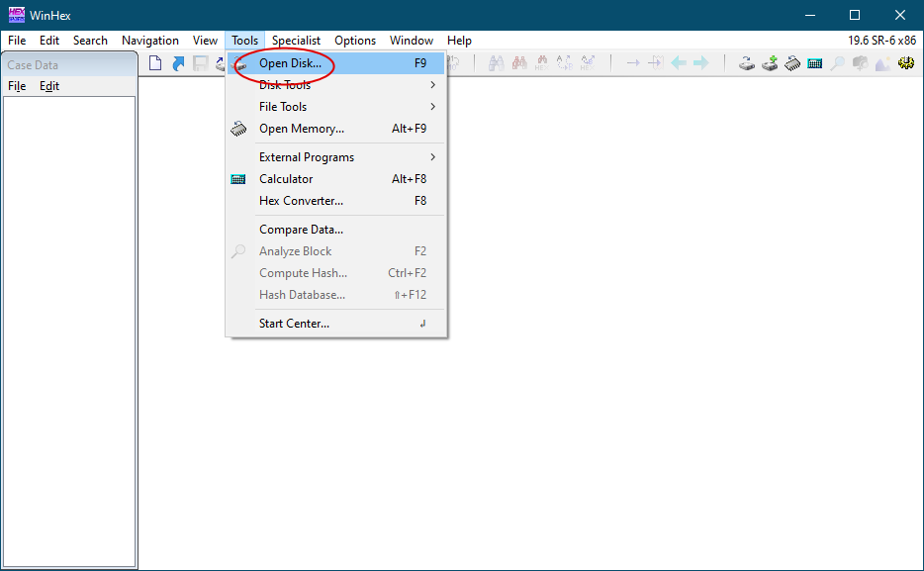Click the Go To Offset arrow icon
The image size is (924, 571).
point(633,63)
